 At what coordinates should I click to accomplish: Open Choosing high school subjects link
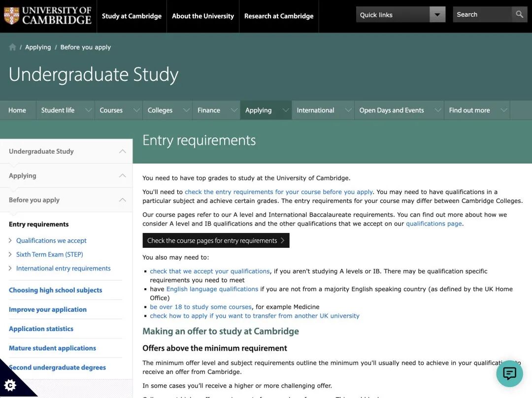tap(55, 290)
